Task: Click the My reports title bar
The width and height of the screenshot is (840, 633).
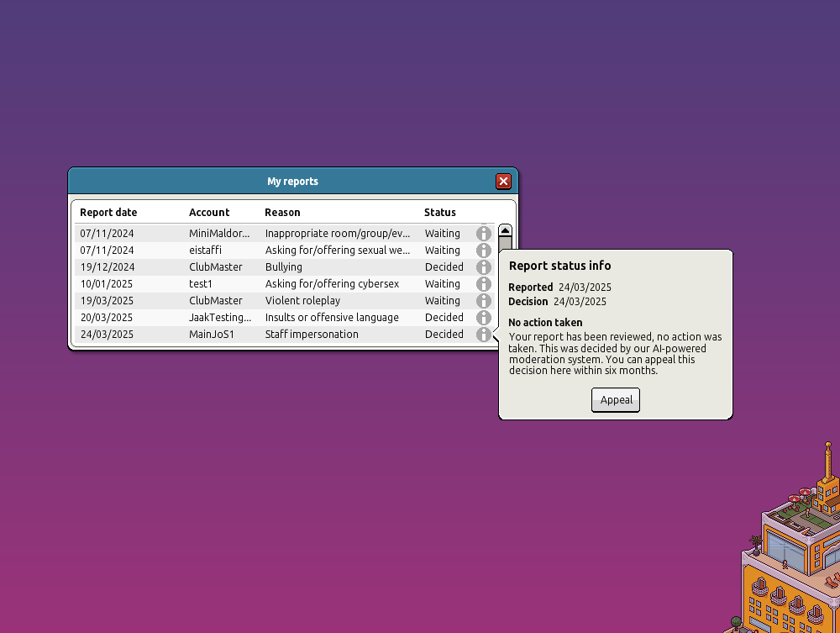Action: click(292, 181)
